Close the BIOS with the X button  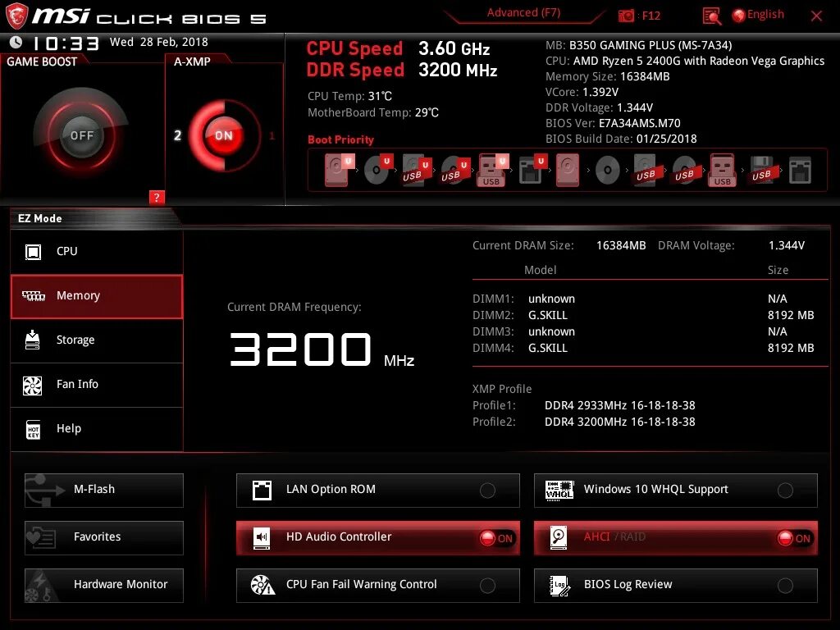(816, 16)
